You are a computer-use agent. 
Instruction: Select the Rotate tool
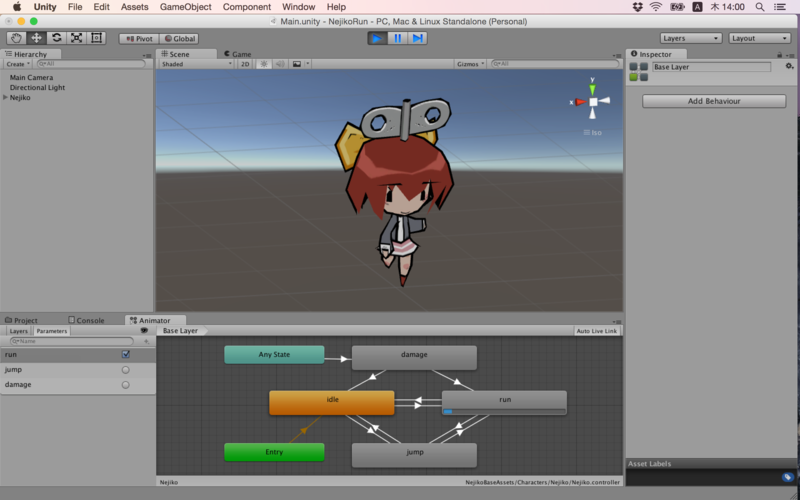56,38
